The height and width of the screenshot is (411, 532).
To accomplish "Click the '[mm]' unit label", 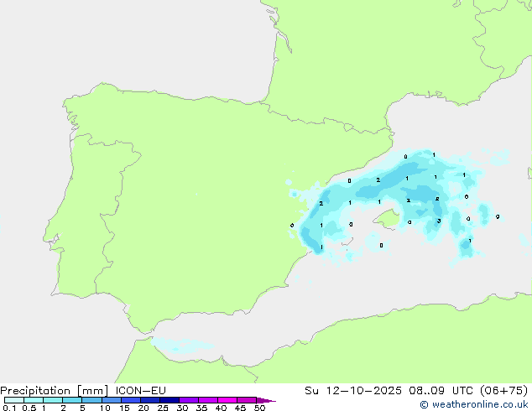I will tap(92, 391).
